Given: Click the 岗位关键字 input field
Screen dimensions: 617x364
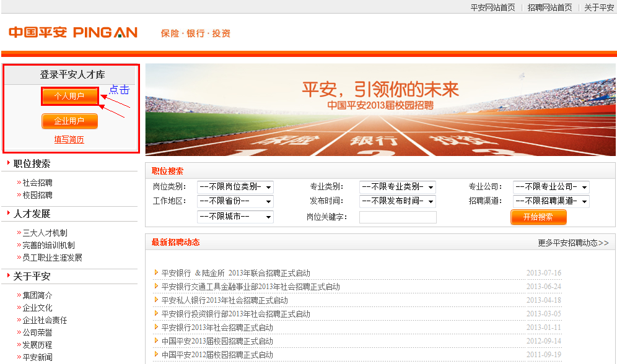Looking at the screenshot, I should coord(398,217).
